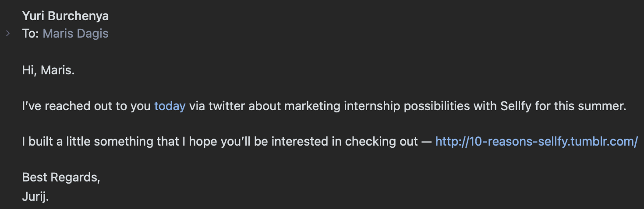Open the 10-reasons-sellfy.tumblr.com link

(x=537, y=142)
